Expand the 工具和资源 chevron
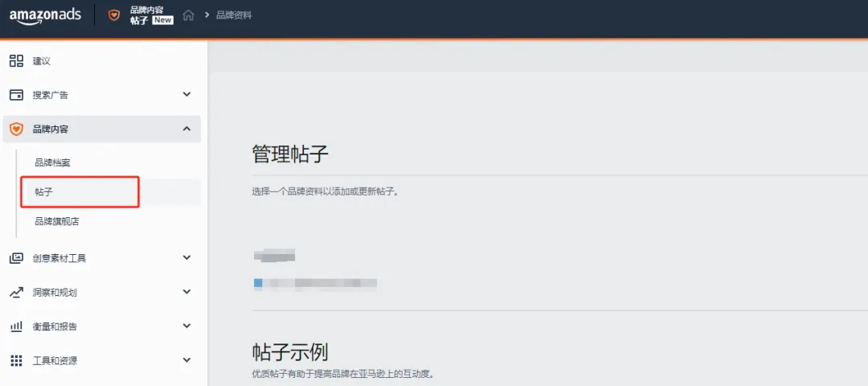 [186, 360]
